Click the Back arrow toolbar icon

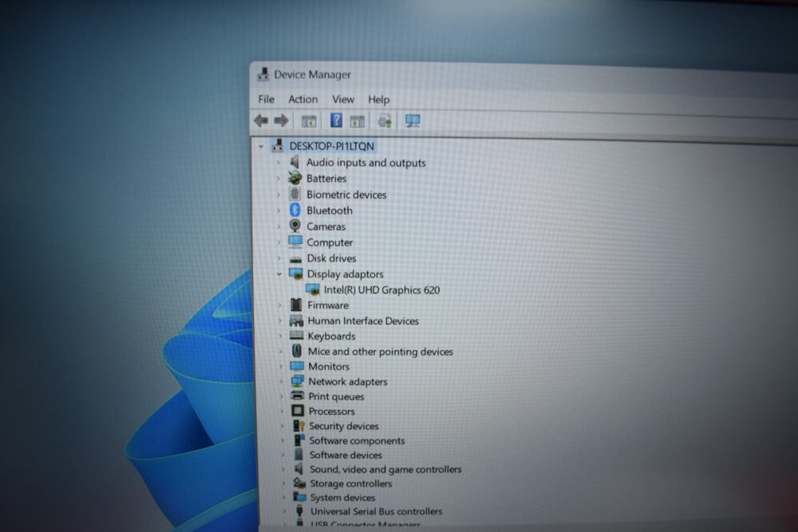click(261, 120)
